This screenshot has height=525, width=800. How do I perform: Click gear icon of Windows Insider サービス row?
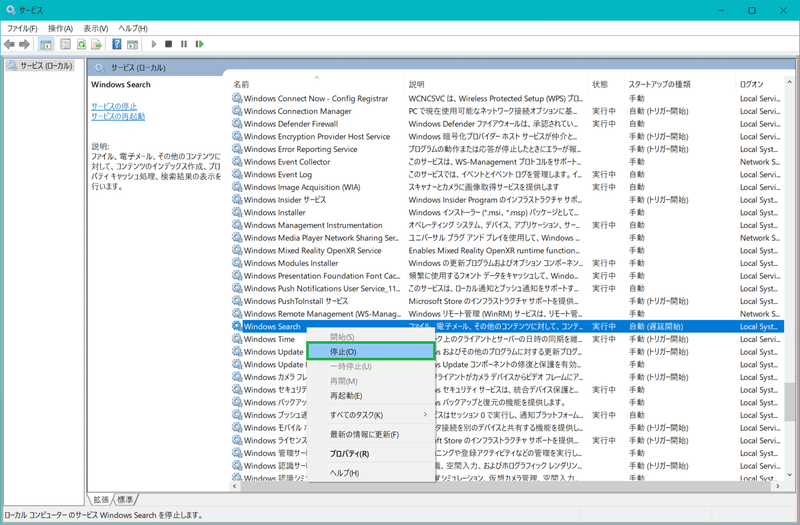click(237, 199)
